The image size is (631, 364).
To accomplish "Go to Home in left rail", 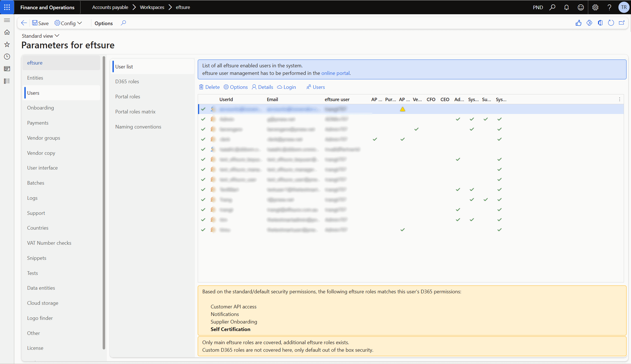I will (7, 32).
